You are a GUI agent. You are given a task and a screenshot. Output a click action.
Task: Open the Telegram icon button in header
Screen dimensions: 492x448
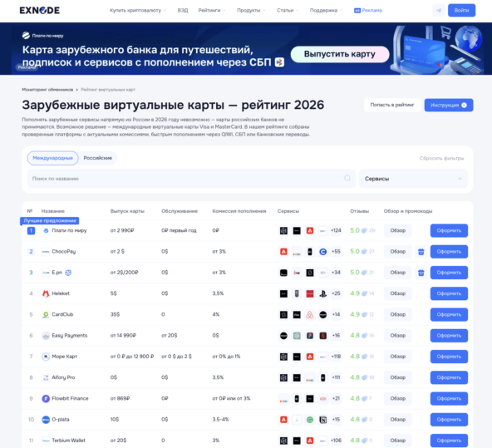[438, 10]
